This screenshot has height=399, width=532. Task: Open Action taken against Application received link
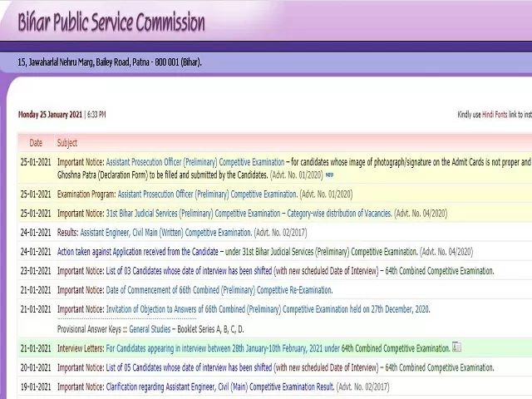pos(138,252)
